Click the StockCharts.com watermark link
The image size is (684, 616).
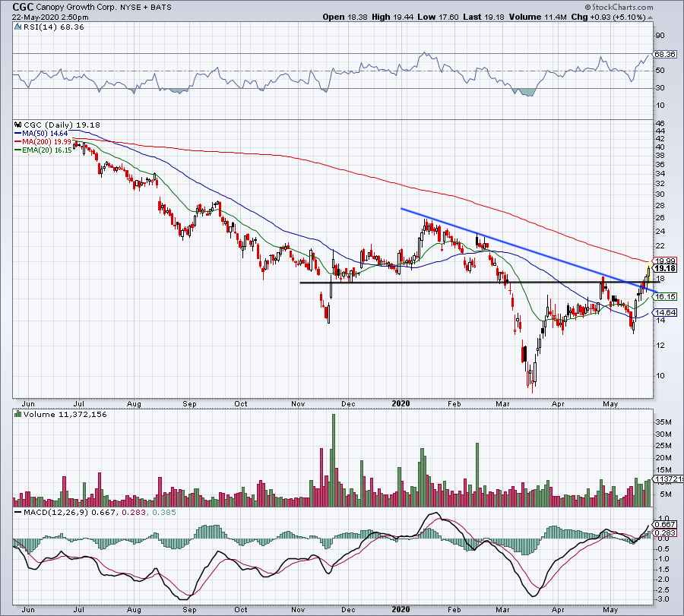622,7
